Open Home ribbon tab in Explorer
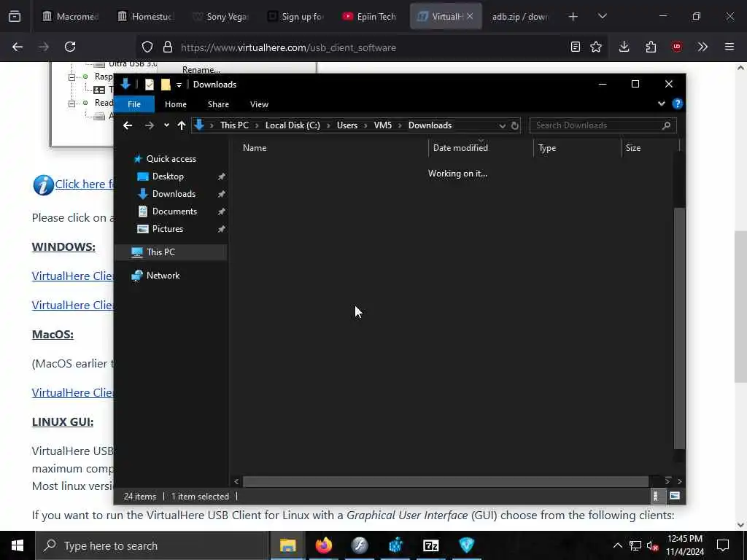The image size is (747, 560). coord(176,104)
